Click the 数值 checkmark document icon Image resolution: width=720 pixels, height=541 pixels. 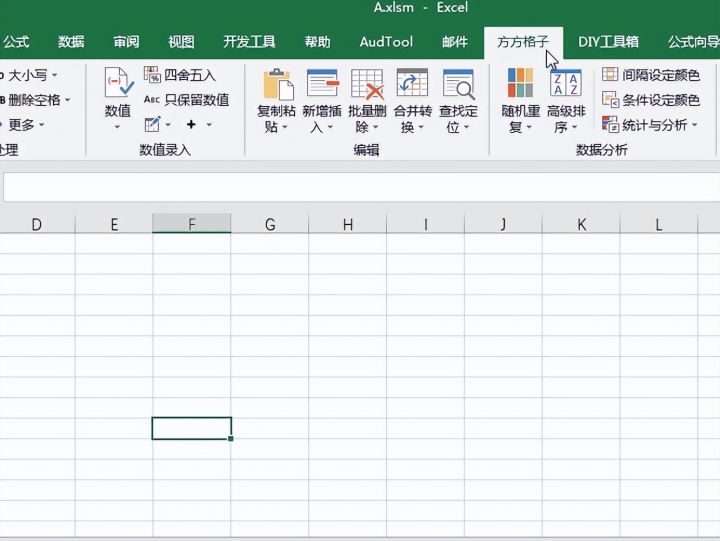(x=118, y=82)
